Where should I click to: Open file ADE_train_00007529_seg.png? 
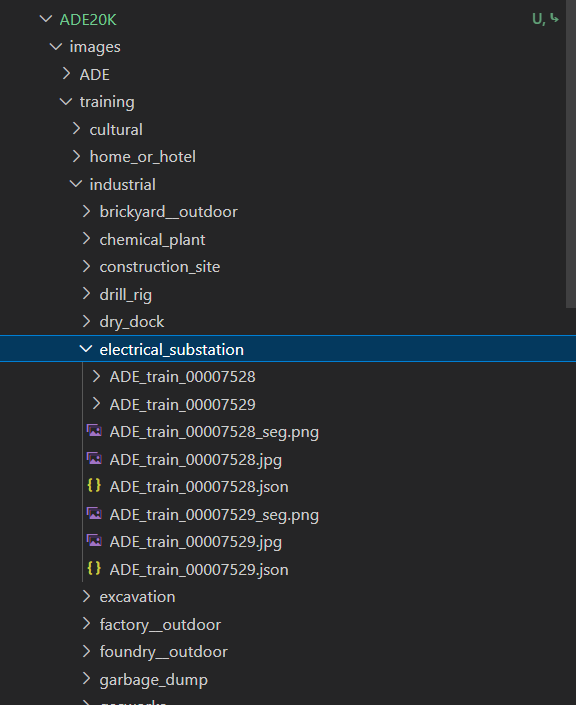click(214, 515)
